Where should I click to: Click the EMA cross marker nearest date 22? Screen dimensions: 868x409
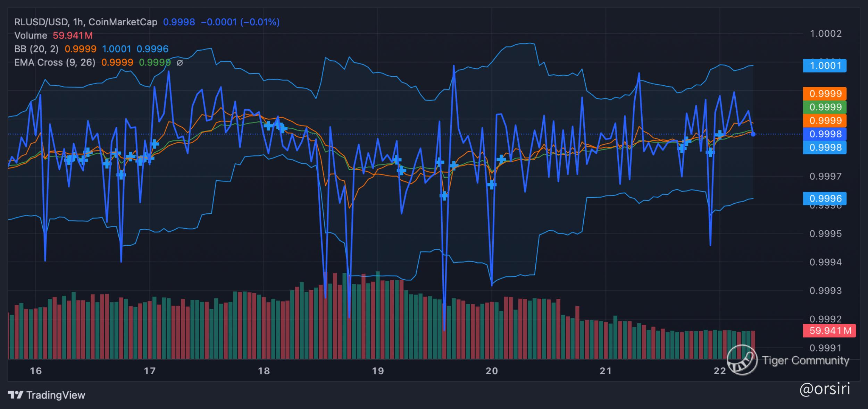[719, 134]
